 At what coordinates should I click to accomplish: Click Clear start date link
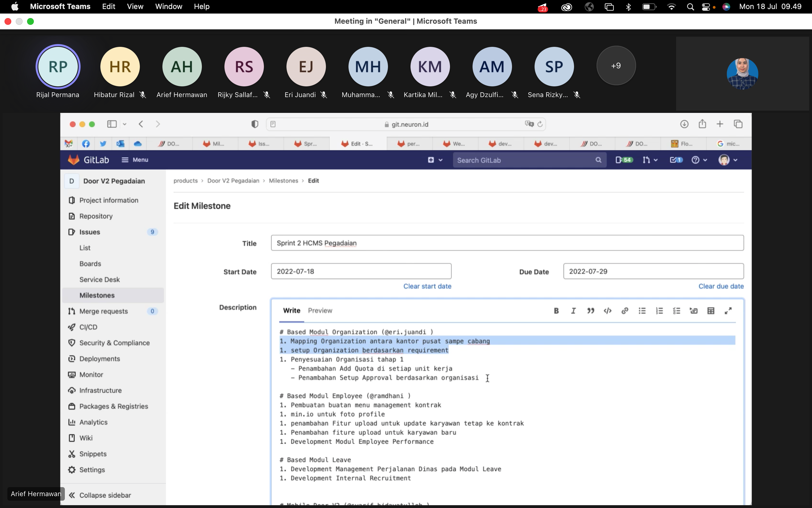[427, 286]
